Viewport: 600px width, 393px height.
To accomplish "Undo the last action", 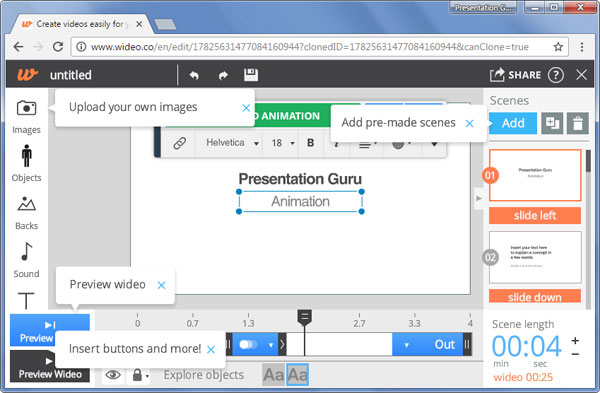I will 194,75.
